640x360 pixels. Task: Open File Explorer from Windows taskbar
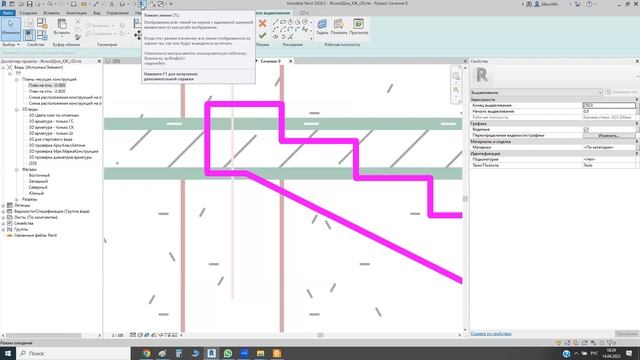point(260,353)
